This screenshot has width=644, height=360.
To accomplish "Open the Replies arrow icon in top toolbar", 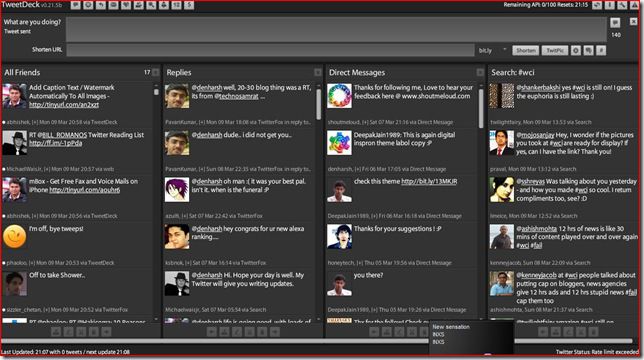I will point(101,5).
